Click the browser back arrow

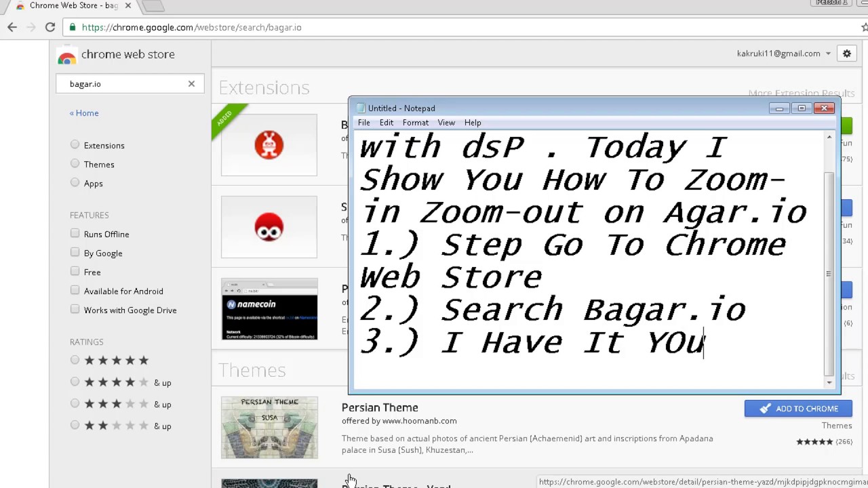coord(12,27)
